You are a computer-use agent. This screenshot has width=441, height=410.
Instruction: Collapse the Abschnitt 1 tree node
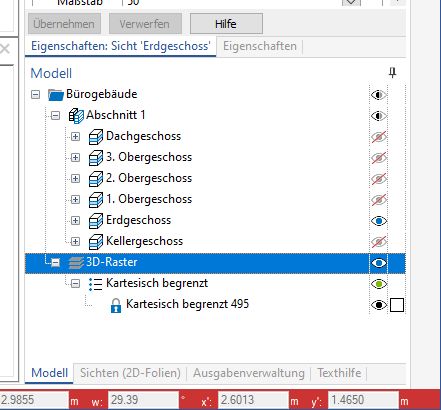[x=55, y=116]
